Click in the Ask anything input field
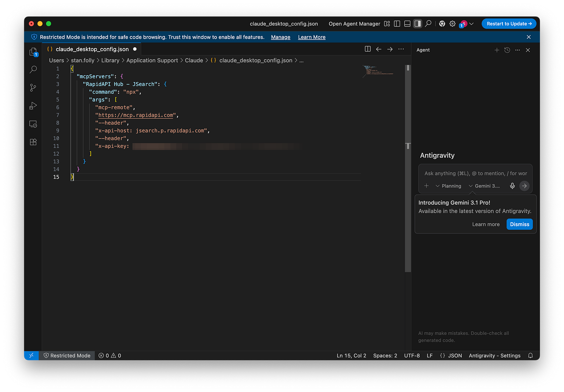This screenshot has width=564, height=392. pyautogui.click(x=475, y=174)
